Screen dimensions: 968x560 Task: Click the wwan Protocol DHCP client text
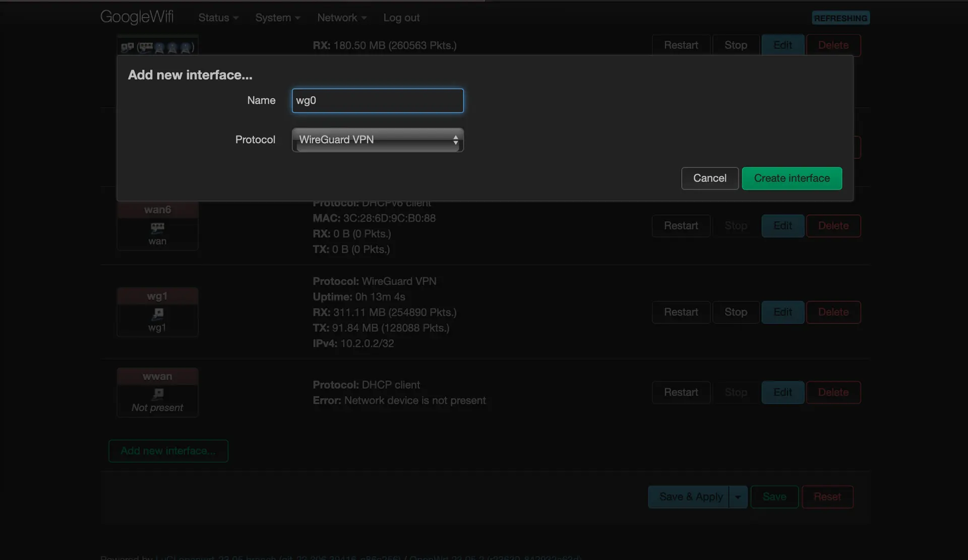click(366, 385)
